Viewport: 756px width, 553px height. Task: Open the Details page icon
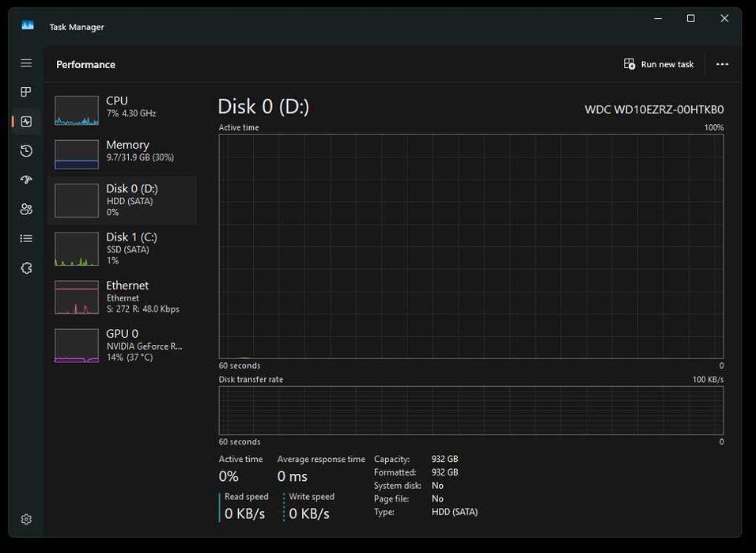coord(26,238)
